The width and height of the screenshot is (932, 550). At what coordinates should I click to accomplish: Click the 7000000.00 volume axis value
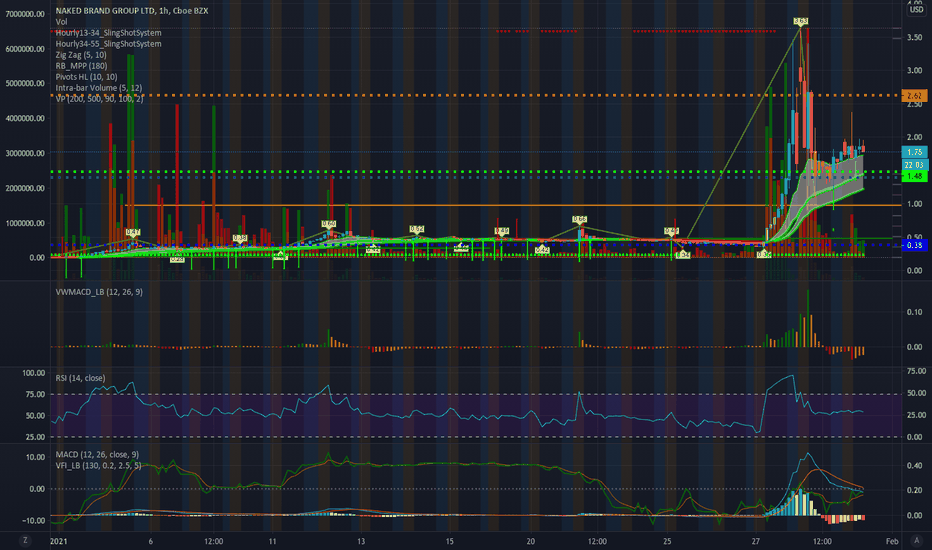25,14
